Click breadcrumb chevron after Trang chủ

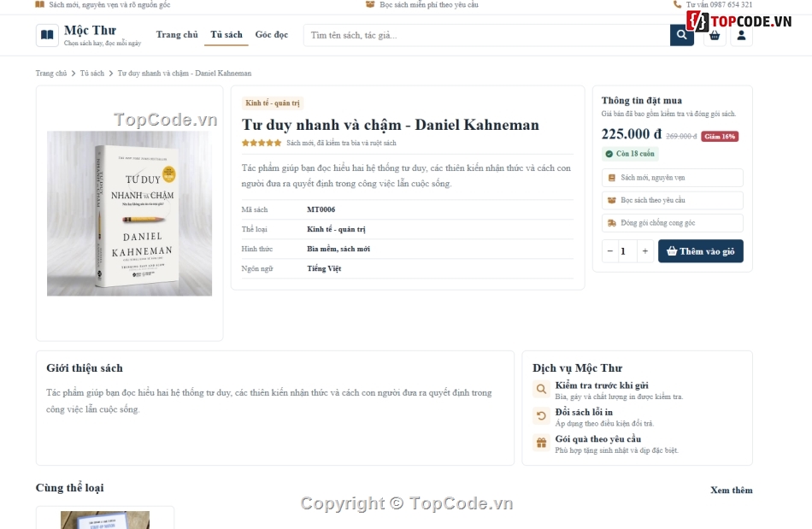[74, 73]
